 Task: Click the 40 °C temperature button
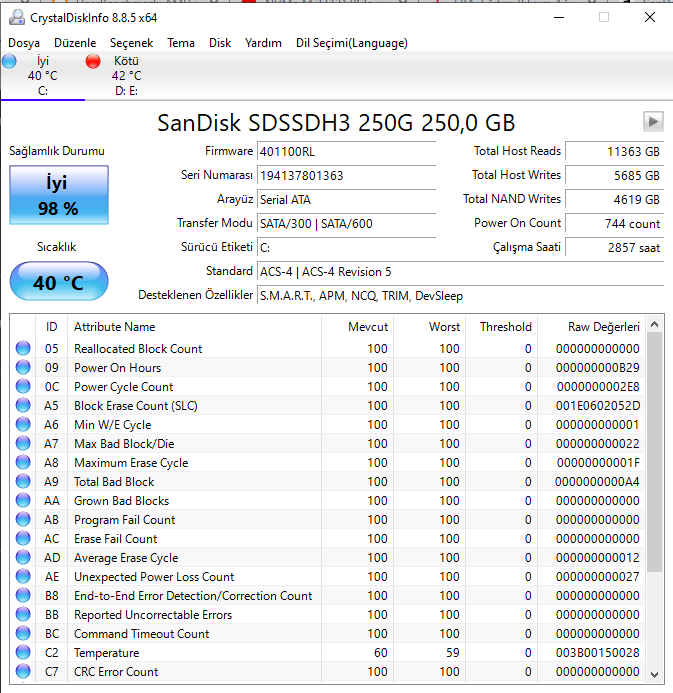click(x=59, y=282)
